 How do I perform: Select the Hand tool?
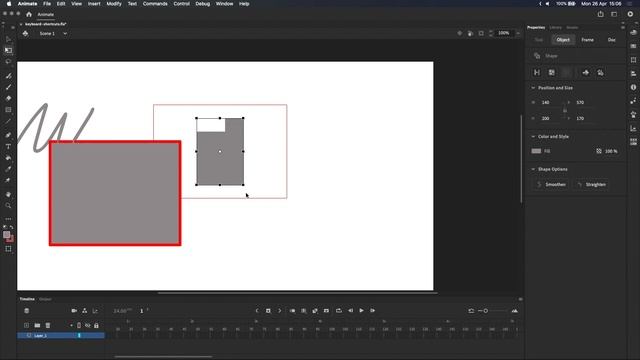[8, 194]
